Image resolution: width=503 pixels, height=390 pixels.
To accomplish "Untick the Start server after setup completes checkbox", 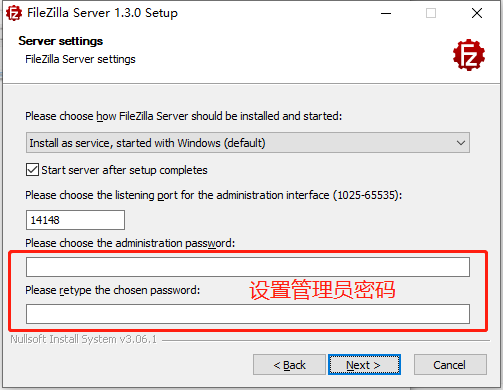I will coord(32,170).
